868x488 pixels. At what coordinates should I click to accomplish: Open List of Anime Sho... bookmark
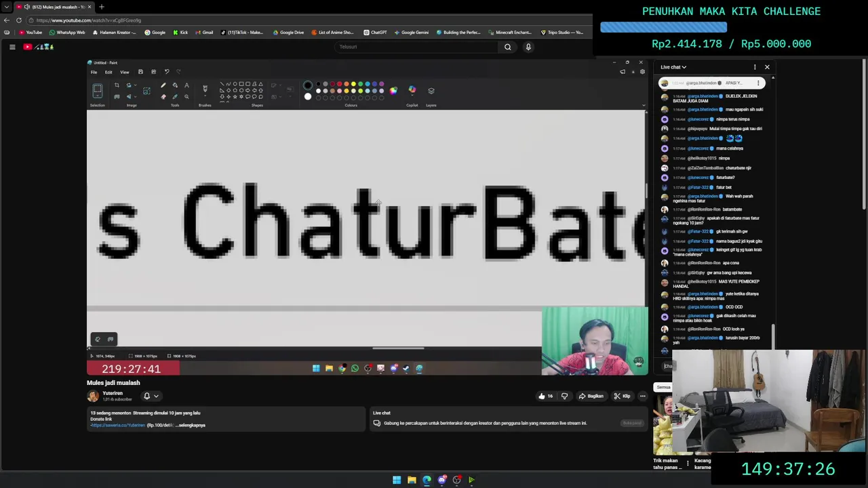332,33
